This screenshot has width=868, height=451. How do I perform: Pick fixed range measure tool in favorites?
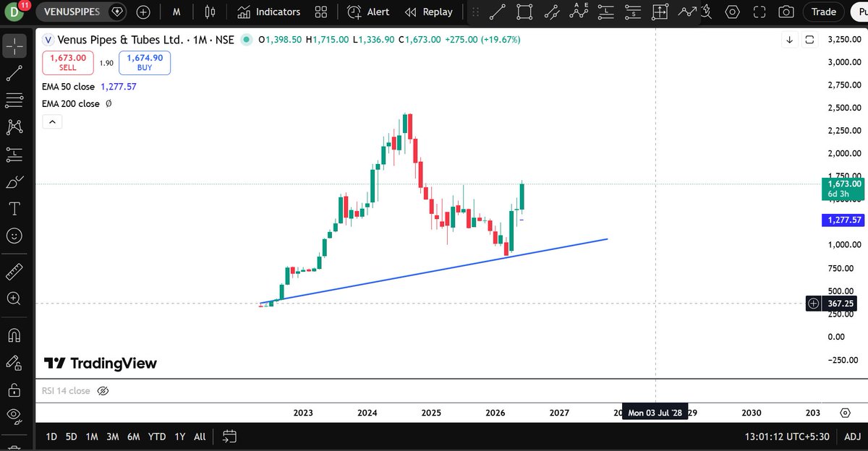(659, 12)
